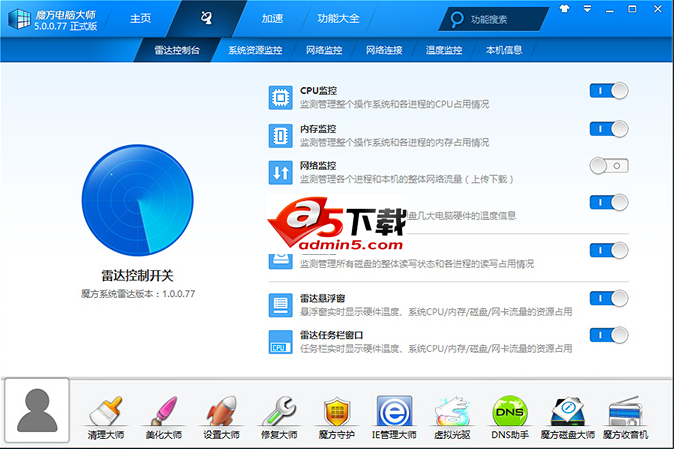Image resolution: width=674 pixels, height=449 pixels.
Task: Turn off the CPU监控 switch
Action: [609, 91]
